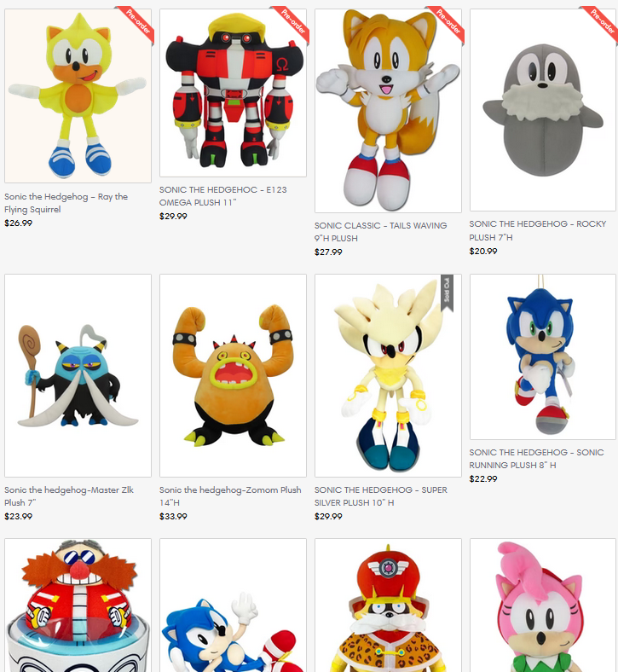Click 'ROCKY PLUSH 7"H' product title
The height and width of the screenshot is (672, 618).
[538, 230]
